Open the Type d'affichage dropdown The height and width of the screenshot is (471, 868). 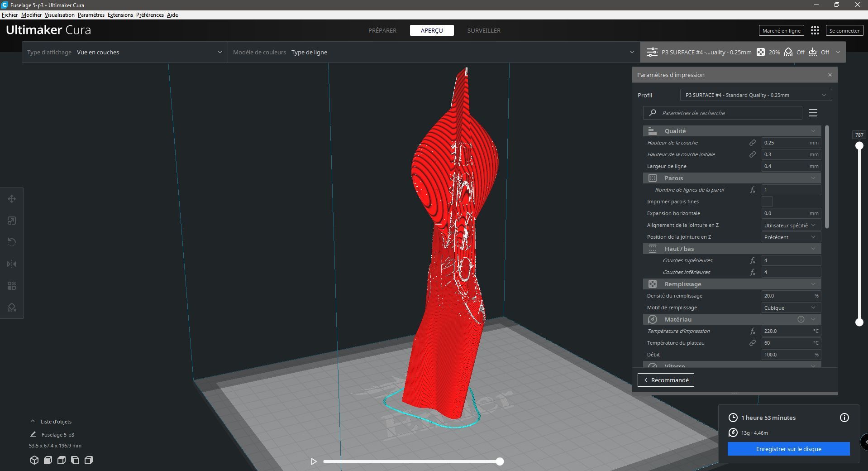click(x=125, y=52)
